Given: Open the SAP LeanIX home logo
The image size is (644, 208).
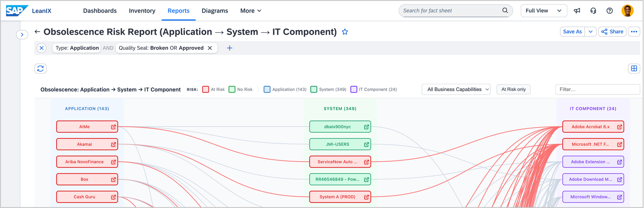Looking at the screenshot, I should click(x=29, y=11).
